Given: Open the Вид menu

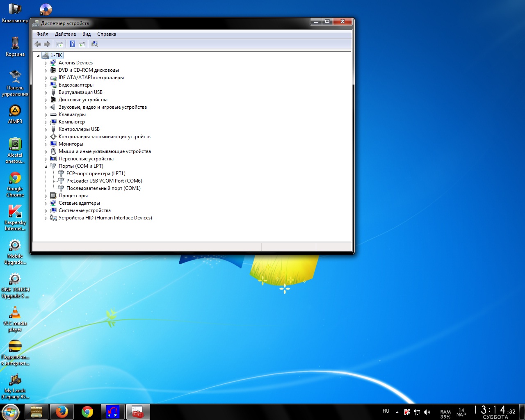Looking at the screenshot, I should click(87, 34).
